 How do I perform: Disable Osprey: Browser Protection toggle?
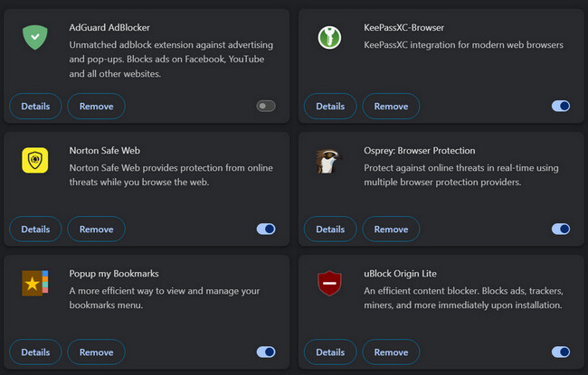tap(561, 229)
